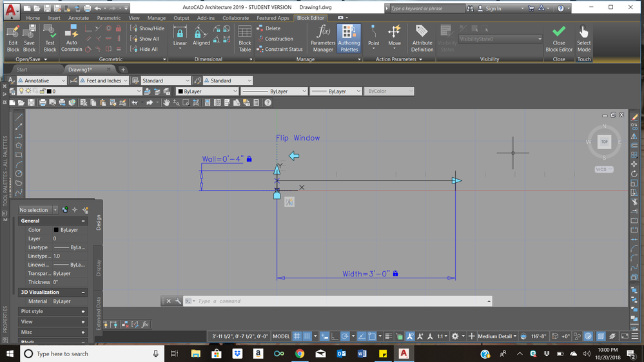Expand Open/Save panel arrow
This screenshot has width=644, height=362.
46,59
